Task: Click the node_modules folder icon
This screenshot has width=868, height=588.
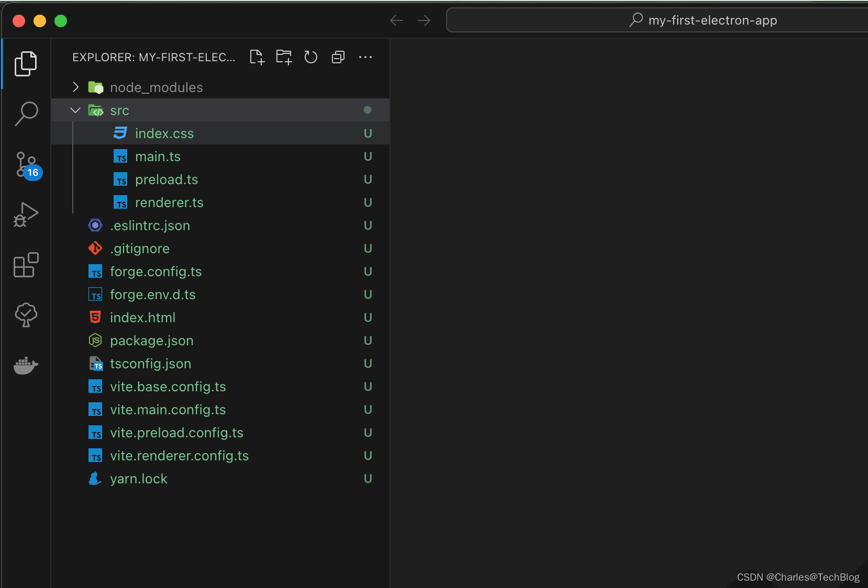Action: 96,87
